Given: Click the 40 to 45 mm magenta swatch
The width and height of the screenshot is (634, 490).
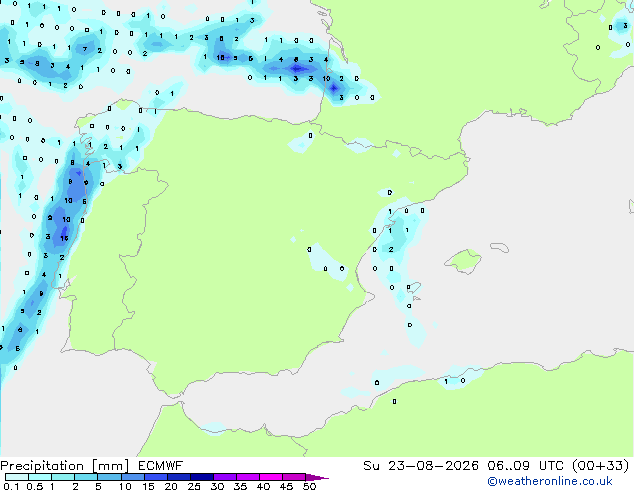Looking at the screenshot, I should pos(271,477).
